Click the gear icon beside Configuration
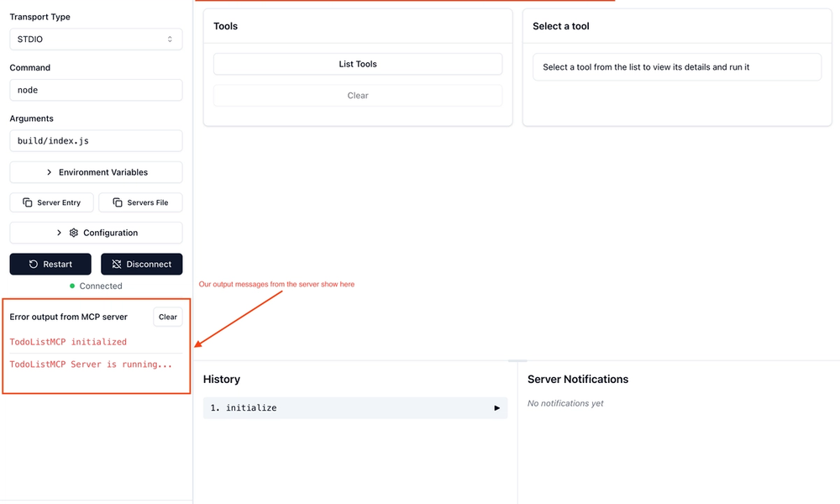Image resolution: width=840 pixels, height=504 pixels. pyautogui.click(x=74, y=233)
